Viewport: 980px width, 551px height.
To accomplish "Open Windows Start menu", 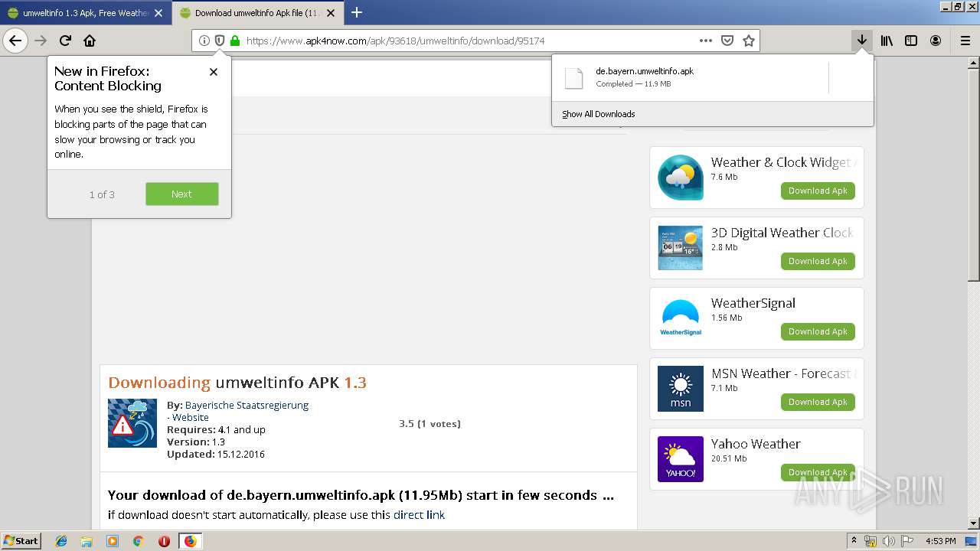I will coord(21,540).
